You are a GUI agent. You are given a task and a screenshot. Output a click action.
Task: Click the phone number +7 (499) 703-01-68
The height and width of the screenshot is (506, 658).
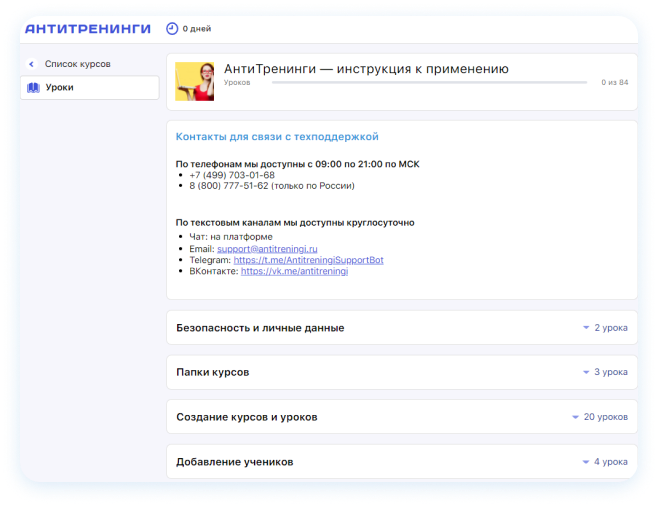coord(232,175)
